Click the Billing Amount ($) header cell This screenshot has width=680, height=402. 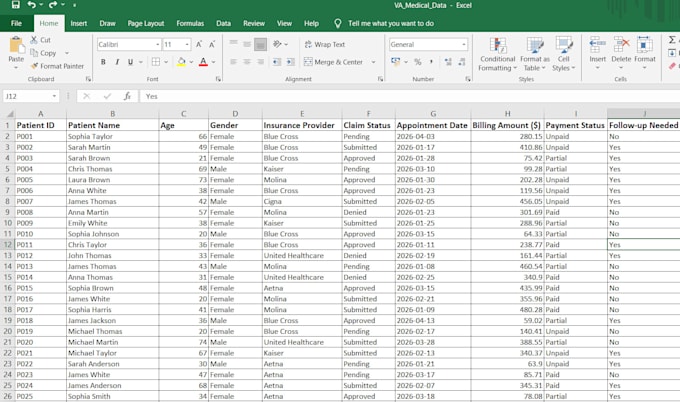point(507,125)
